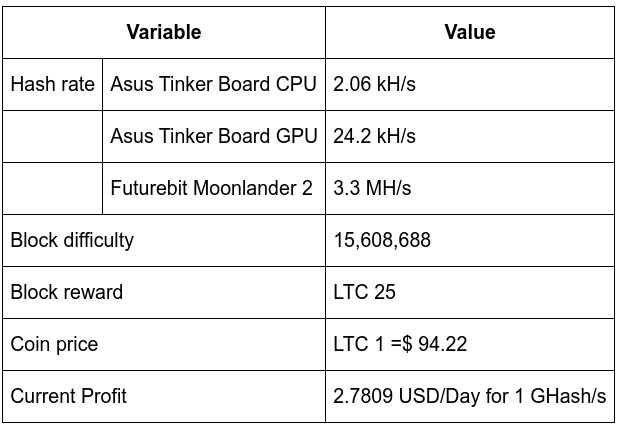Select the Block reward cell

[x=164, y=292]
